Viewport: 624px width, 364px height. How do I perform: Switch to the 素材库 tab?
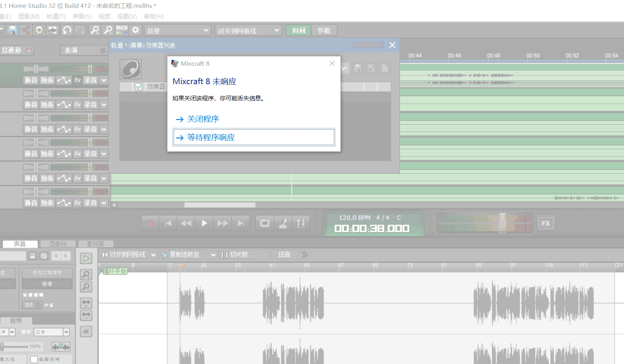pyautogui.click(x=95, y=244)
